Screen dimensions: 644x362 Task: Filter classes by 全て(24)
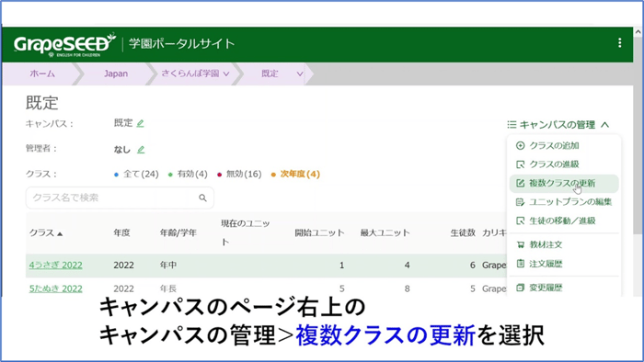(x=136, y=175)
